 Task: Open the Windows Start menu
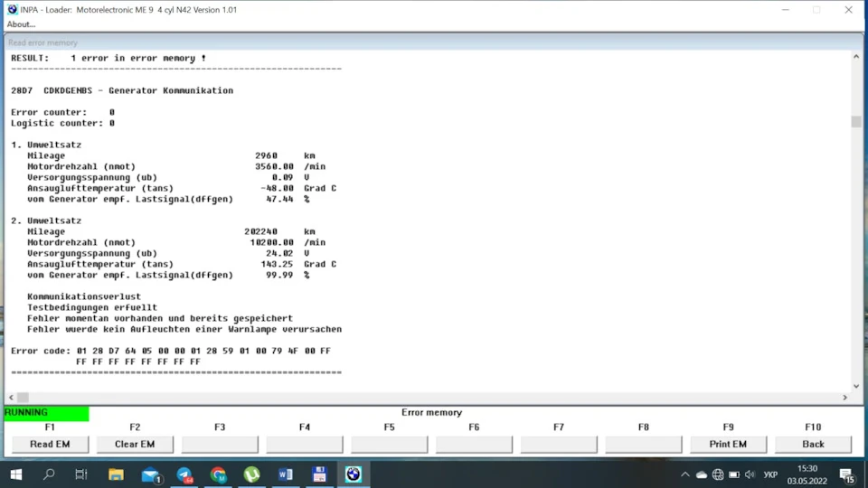point(16,474)
